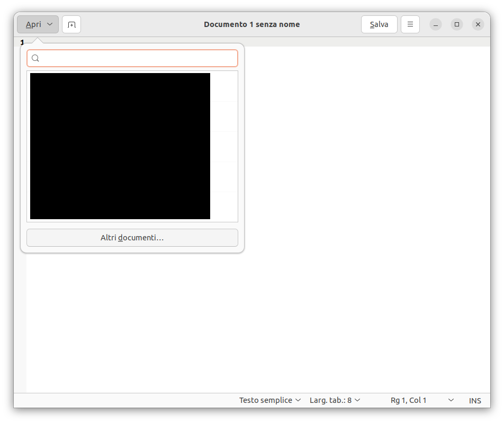Open Altri documenti… button

pos(132,238)
